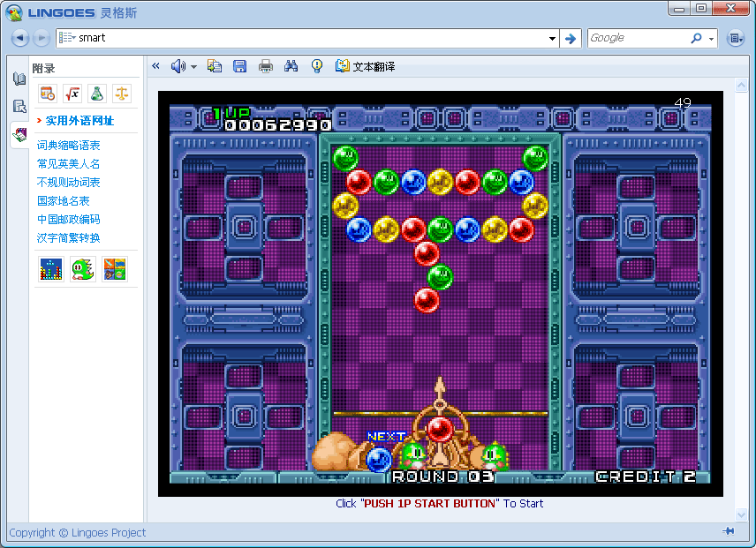Click the speaker pronounce icon

coord(178,66)
